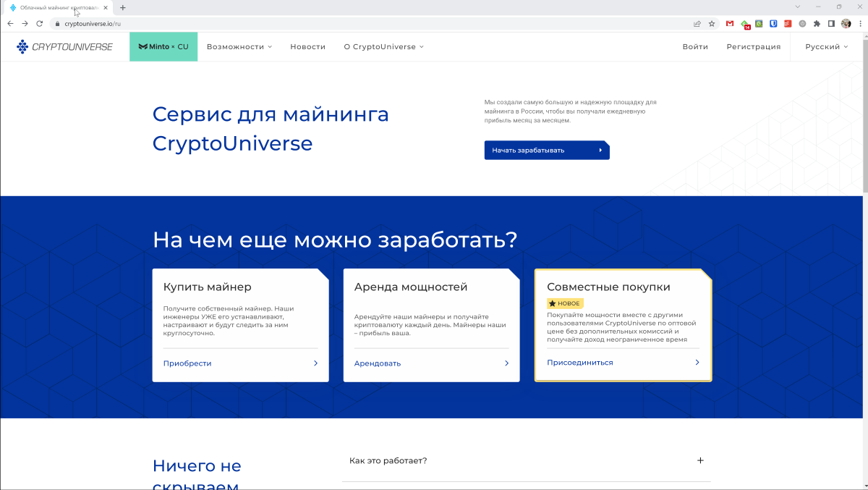The height and width of the screenshot is (490, 868).
Task: Open the Chrome three-dot menu
Action: (x=859, y=23)
